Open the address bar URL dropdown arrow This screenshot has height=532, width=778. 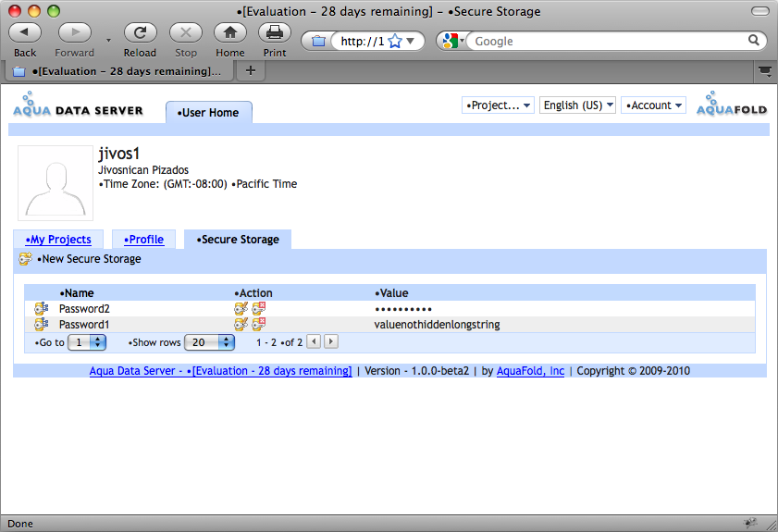point(411,41)
